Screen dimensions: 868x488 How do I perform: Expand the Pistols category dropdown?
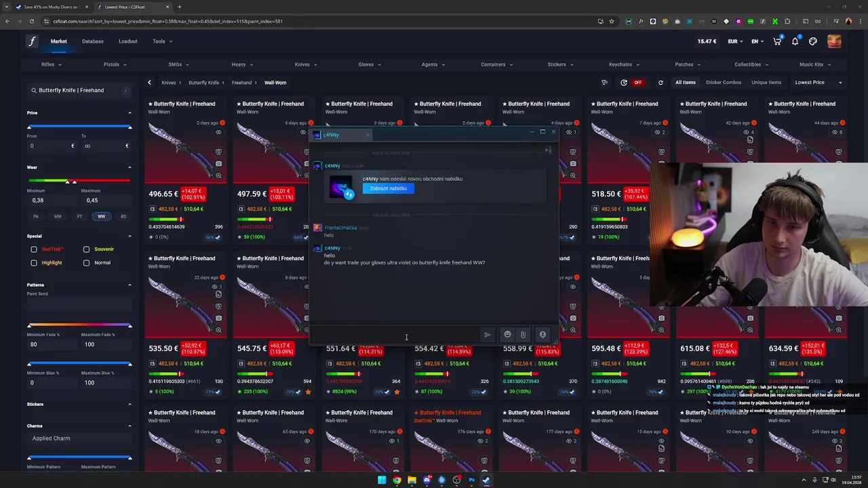coord(115,64)
